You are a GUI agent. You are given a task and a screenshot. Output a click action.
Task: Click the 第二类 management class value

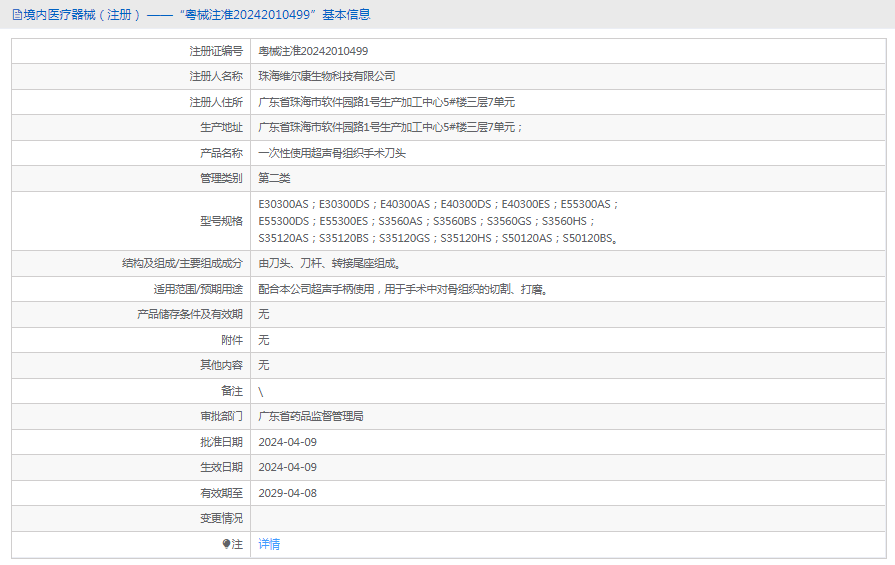point(274,178)
